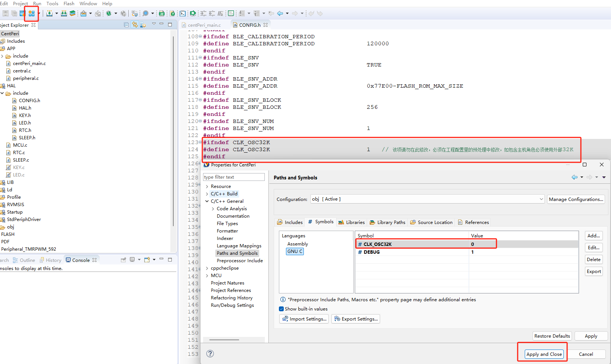Expand the Resource node in Properties tree
The image size is (611, 364).
coord(207,186)
